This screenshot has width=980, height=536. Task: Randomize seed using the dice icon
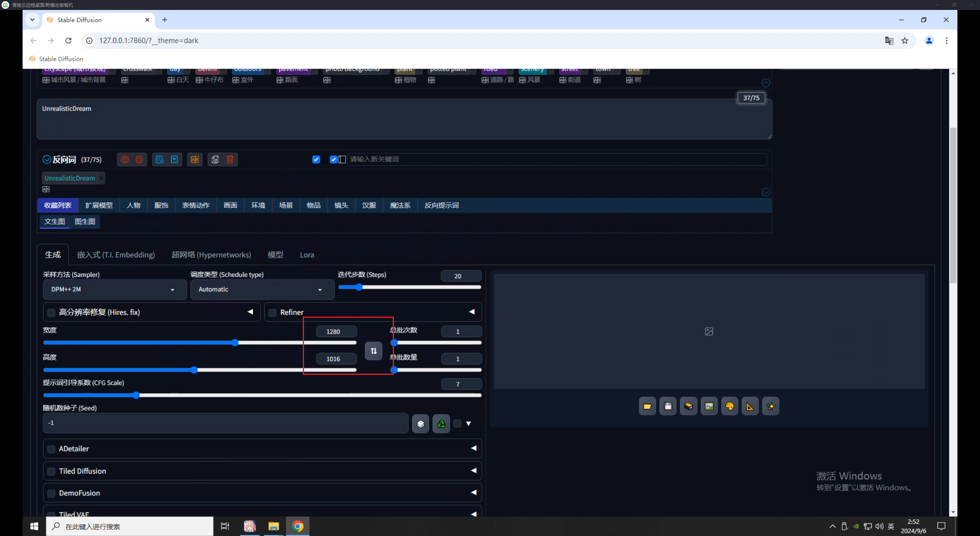[x=421, y=424]
